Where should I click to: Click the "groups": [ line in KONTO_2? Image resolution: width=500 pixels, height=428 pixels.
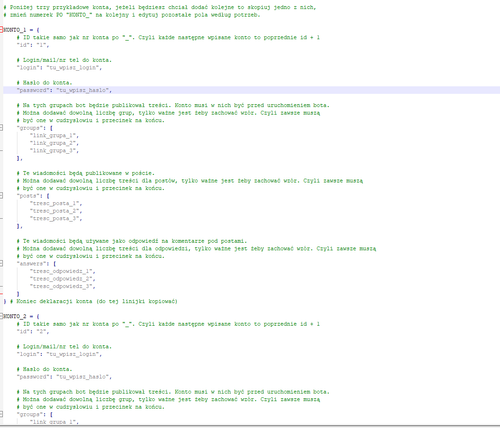[35, 415]
